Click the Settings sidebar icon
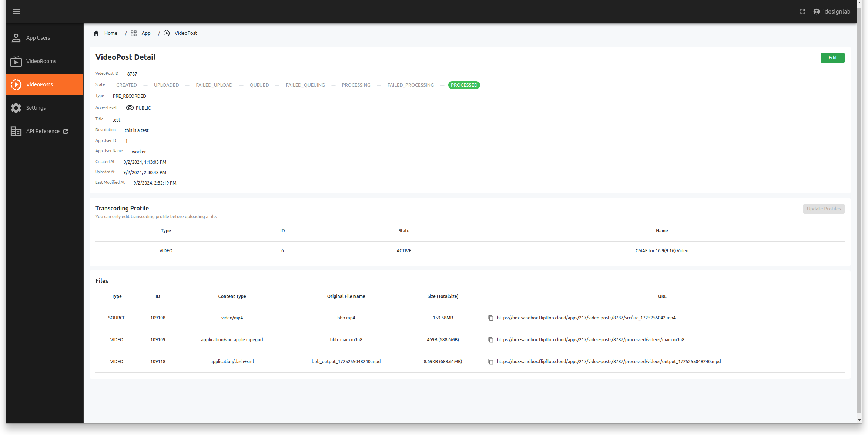The height and width of the screenshot is (435, 868). pos(16,108)
